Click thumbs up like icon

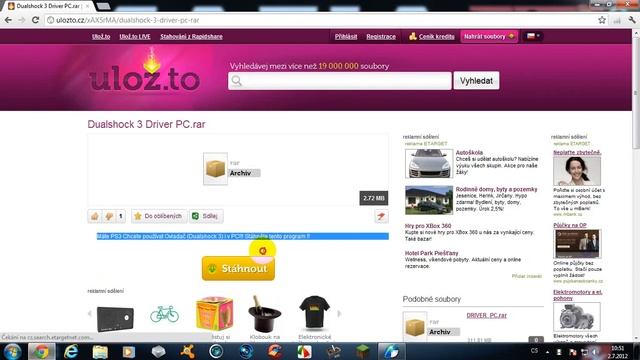click(95, 216)
